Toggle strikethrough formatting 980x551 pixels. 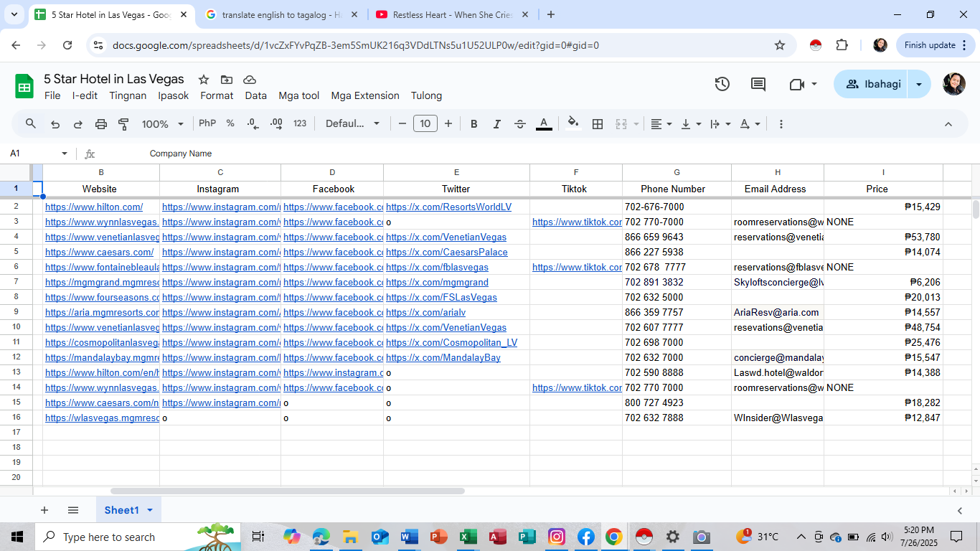click(520, 124)
